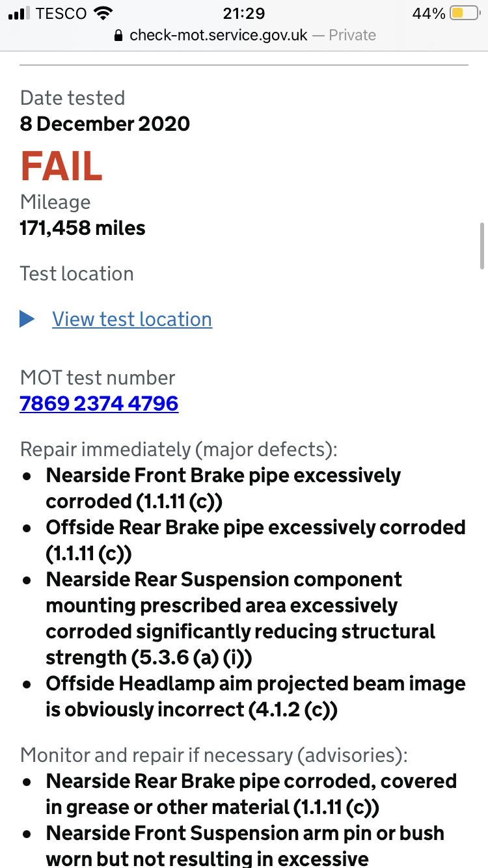
Task: Select the 171,458 miles mileage value
Action: pos(83,228)
